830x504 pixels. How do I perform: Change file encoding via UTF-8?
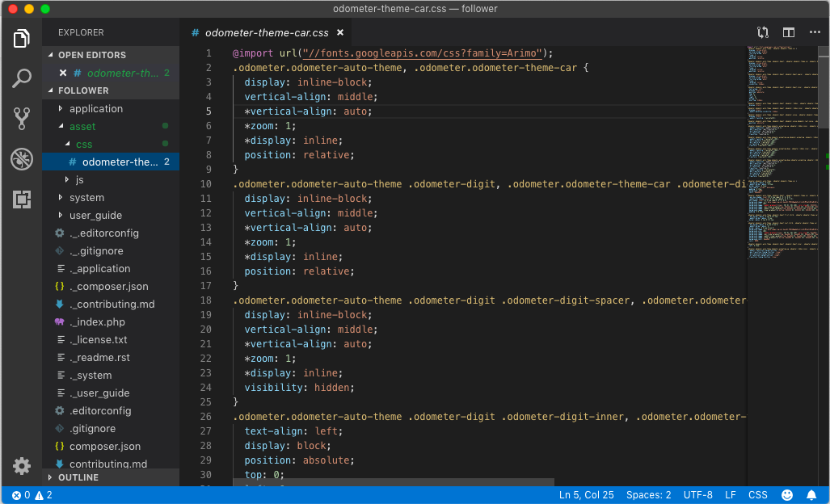click(x=697, y=495)
